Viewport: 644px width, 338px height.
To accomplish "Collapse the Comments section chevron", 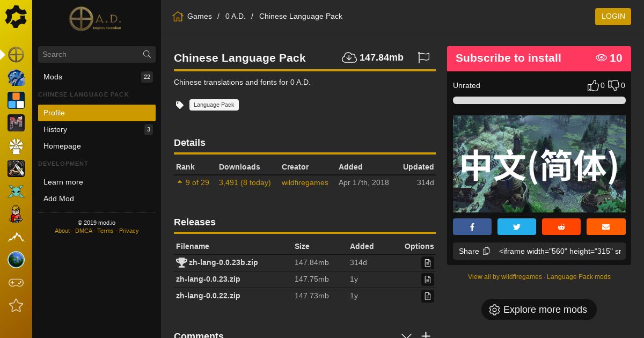I will point(406,336).
